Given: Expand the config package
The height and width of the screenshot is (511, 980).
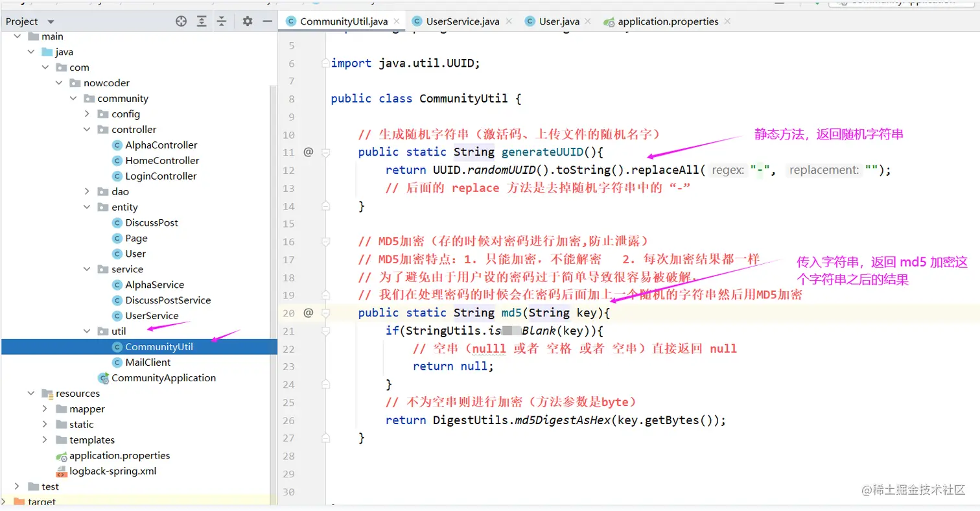Looking at the screenshot, I should [x=87, y=114].
